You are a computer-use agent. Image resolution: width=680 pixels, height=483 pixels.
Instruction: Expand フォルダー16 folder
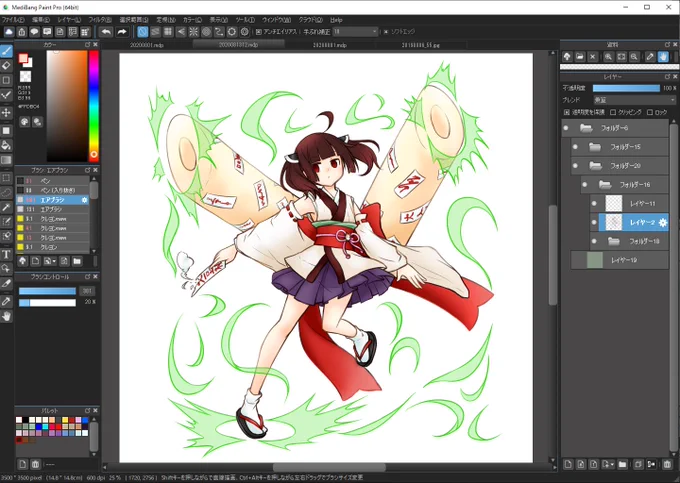(x=605, y=185)
